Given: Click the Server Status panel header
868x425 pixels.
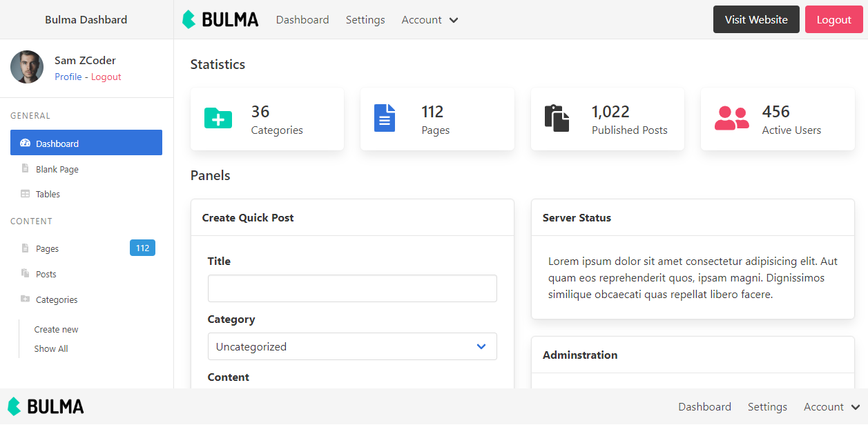Looking at the screenshot, I should 693,217.
